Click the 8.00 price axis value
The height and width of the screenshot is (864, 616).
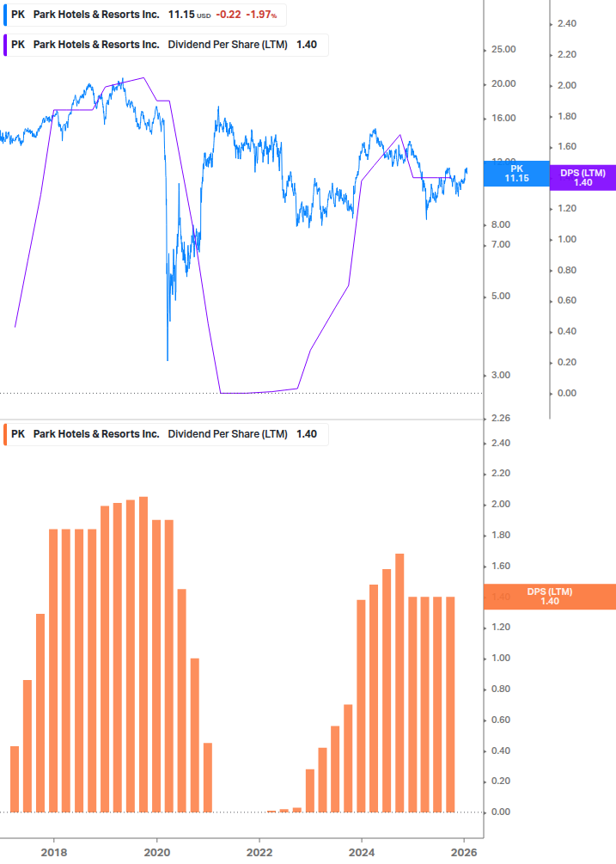click(501, 225)
